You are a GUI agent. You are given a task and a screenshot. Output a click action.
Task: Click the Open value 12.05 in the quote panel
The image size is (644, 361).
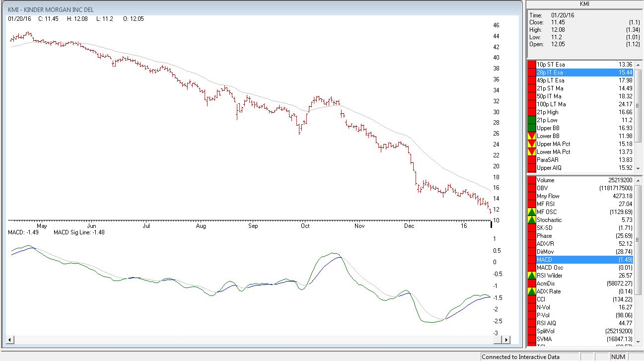[x=559, y=44]
